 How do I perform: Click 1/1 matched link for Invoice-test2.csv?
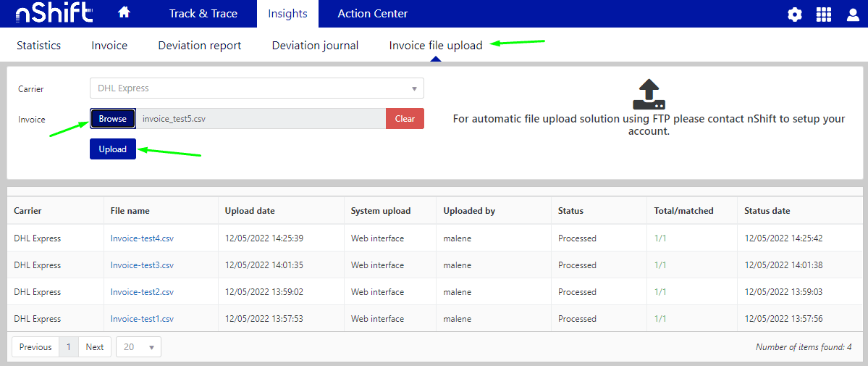[660, 292]
